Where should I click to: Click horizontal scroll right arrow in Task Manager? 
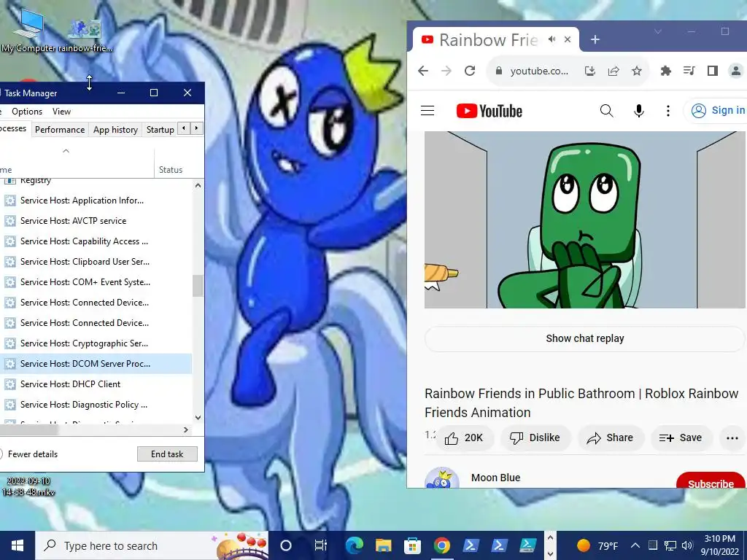tap(186, 430)
